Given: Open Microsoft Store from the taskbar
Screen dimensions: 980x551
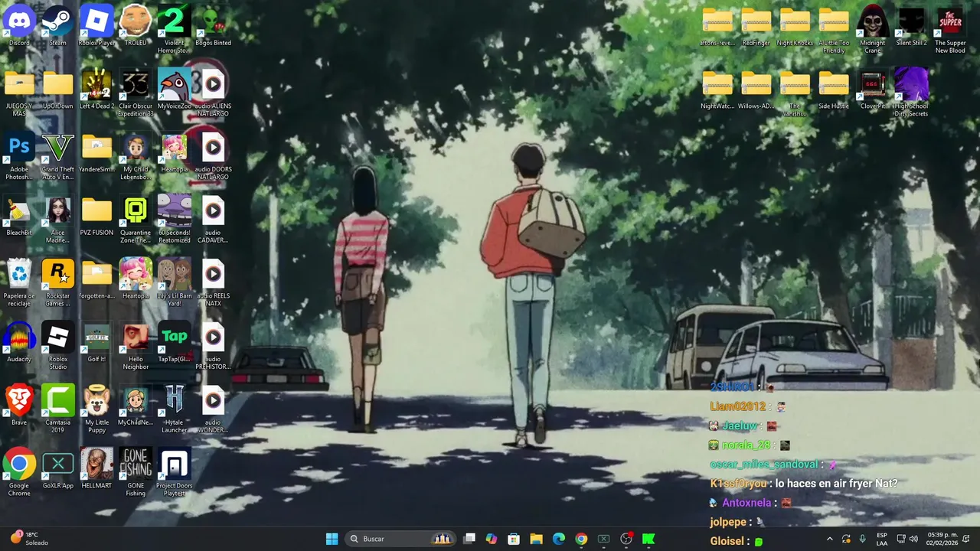Looking at the screenshot, I should pyautogui.click(x=514, y=539).
